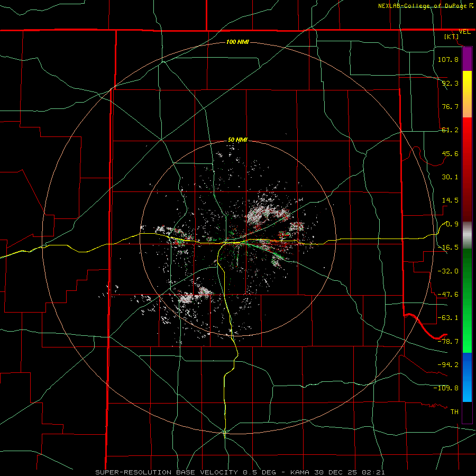
Task: Click the -0.9 scale value
Action: click(450, 224)
